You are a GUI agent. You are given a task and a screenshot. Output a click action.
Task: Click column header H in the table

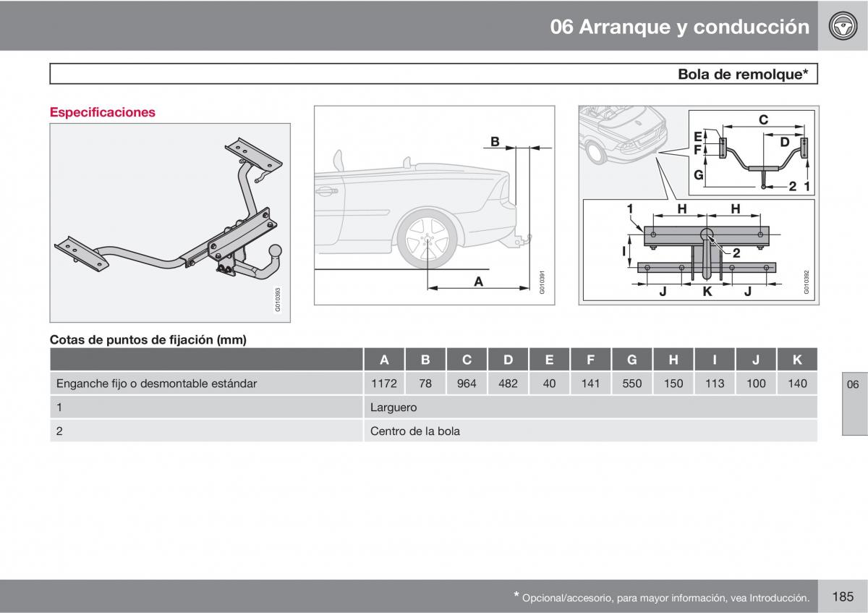pos(673,360)
